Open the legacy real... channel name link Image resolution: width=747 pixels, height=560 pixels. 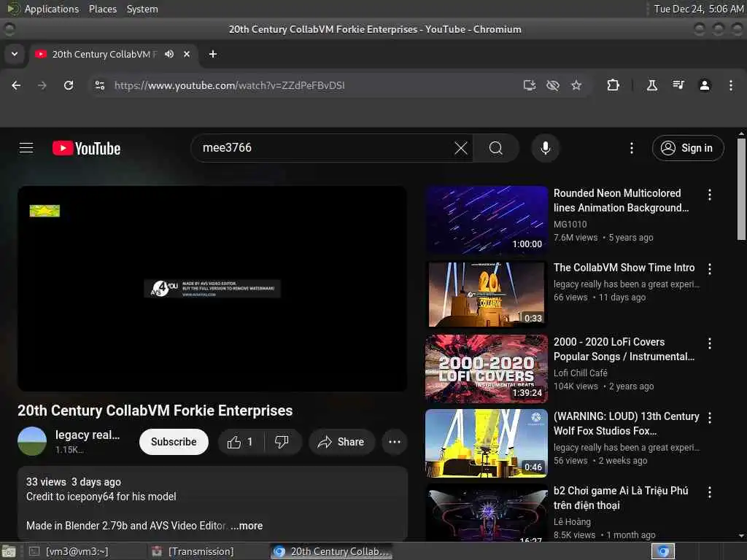(88, 435)
